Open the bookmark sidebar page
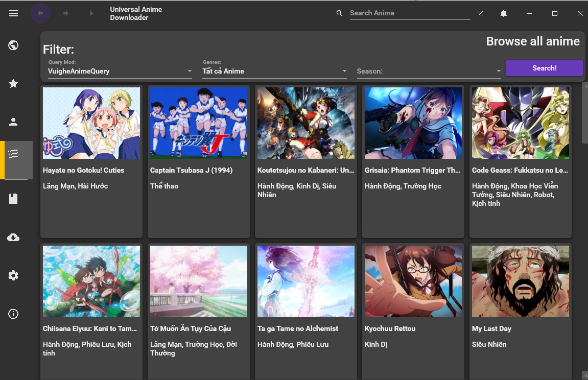Screen dimensions: 588x380 click(x=13, y=199)
